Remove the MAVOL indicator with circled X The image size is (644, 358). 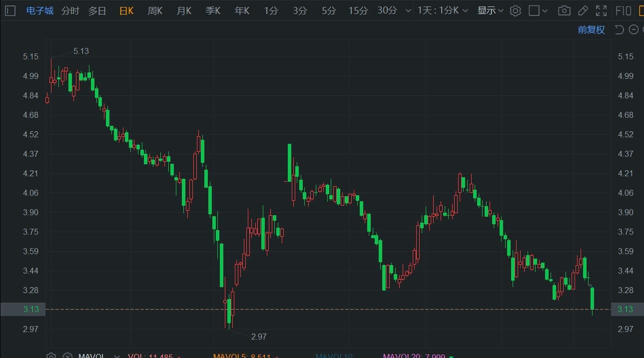(x=67, y=356)
